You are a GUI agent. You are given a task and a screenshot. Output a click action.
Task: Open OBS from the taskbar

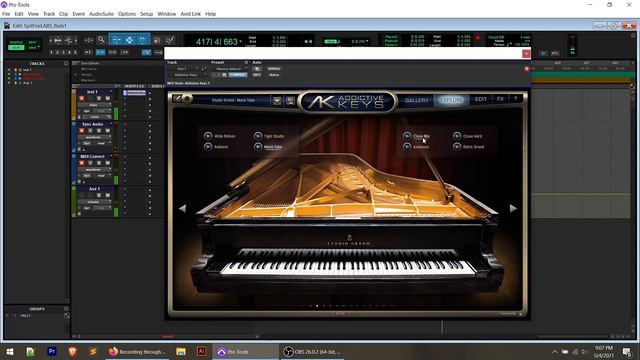(x=313, y=351)
